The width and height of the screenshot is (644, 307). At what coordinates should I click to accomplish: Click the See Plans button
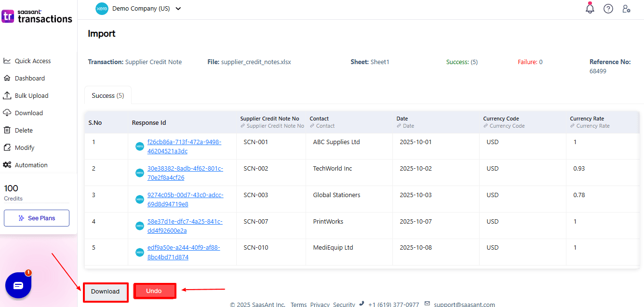pyautogui.click(x=37, y=218)
